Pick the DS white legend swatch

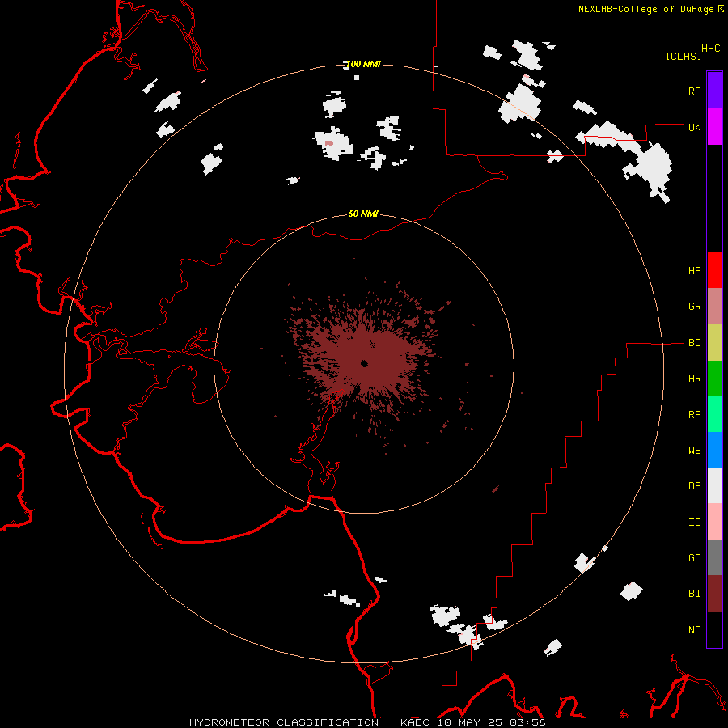point(714,485)
